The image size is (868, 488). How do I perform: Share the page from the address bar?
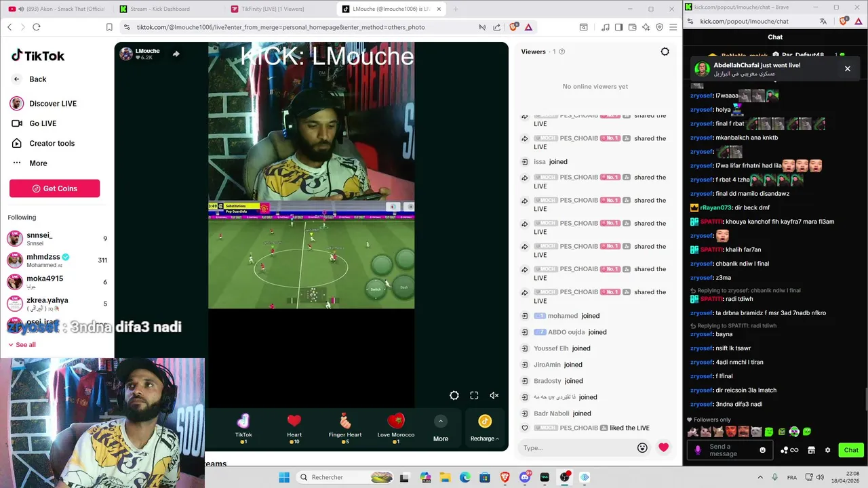[x=496, y=27]
